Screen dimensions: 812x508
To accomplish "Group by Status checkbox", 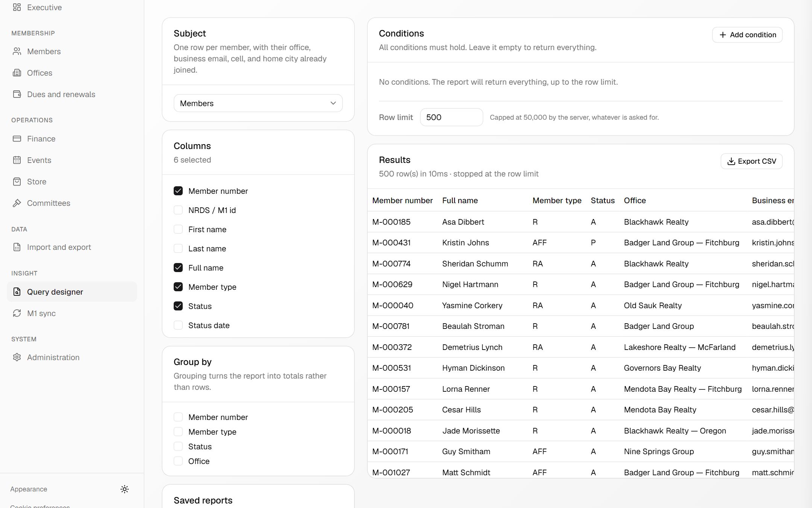I will (178, 446).
